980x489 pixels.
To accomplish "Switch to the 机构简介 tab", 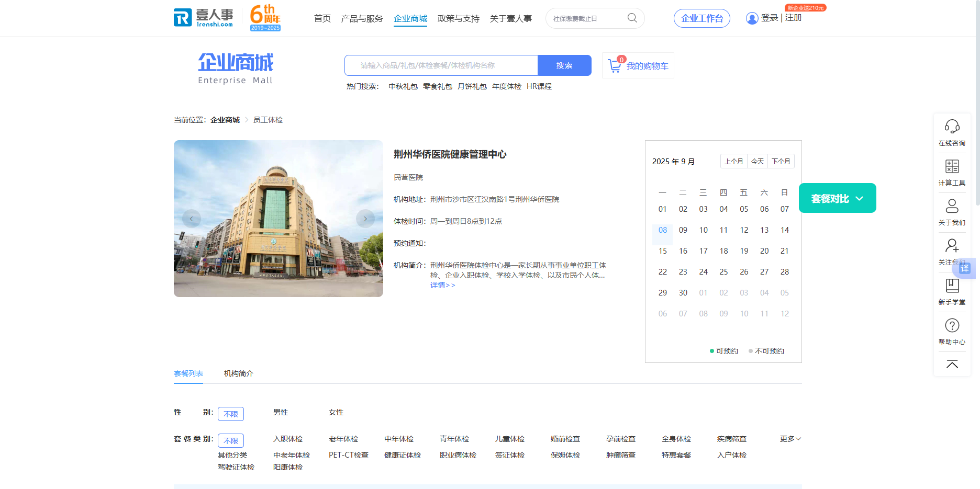I will click(239, 373).
